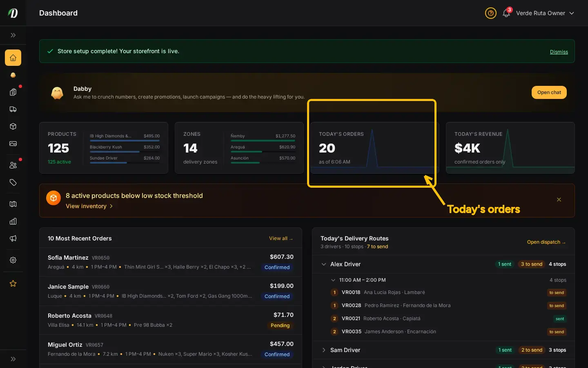Click the logo at the top-left corner
Screen dimensions: 588x368
click(x=13, y=13)
